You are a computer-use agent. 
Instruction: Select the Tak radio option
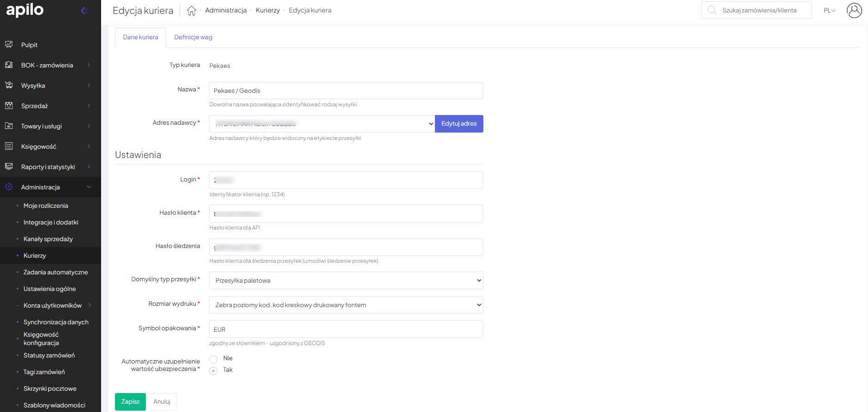point(213,370)
